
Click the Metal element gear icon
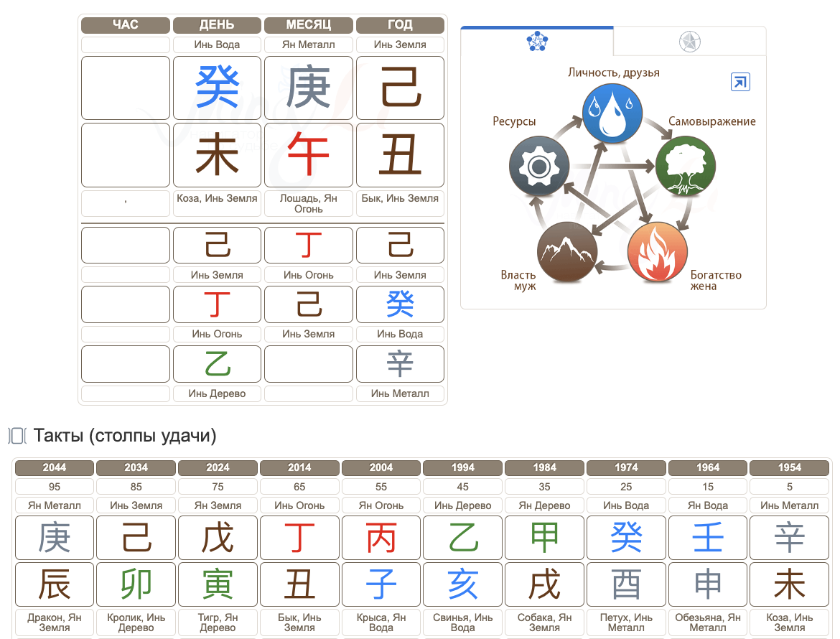pos(538,166)
